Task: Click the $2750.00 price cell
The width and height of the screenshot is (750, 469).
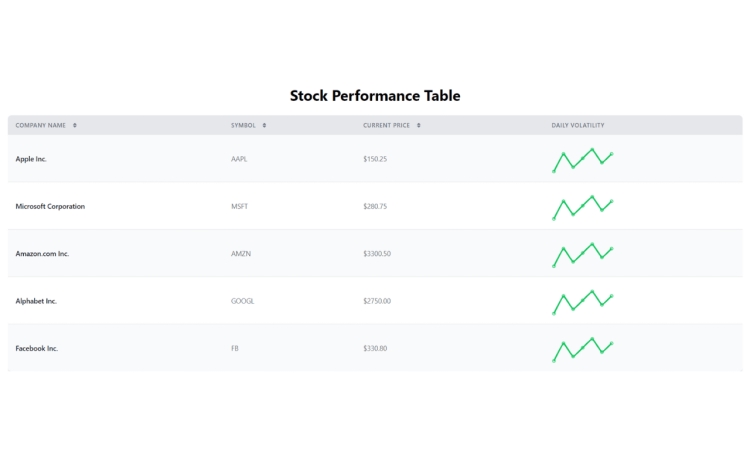Action: (x=377, y=301)
